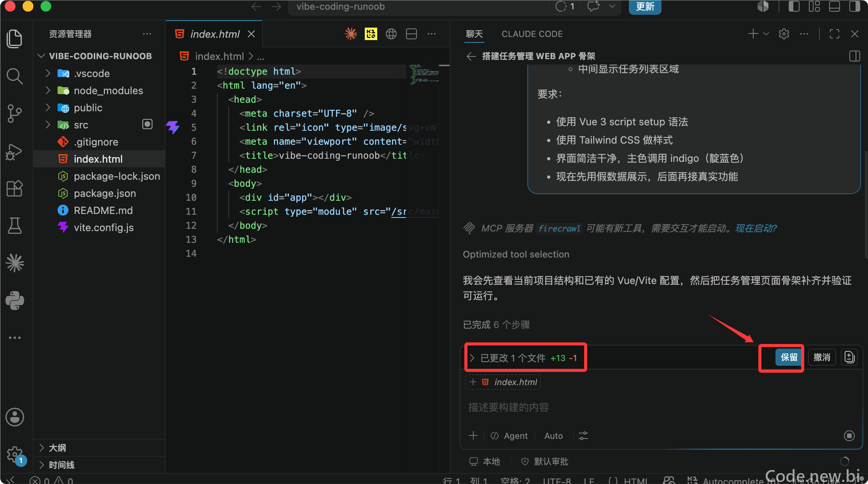Show additional activity bar views
Image resolution: width=868 pixels, height=484 pixels.
coord(15,338)
